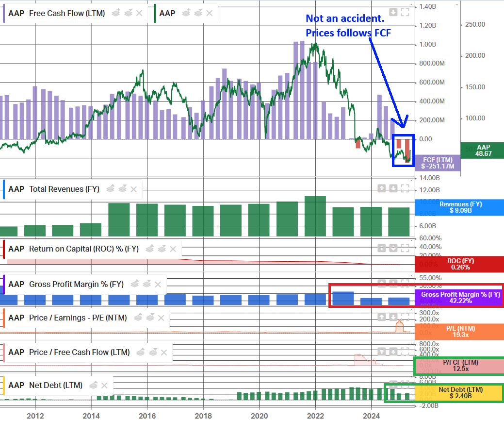Click the layers-down icon beside Free Cash Flow (LTM)
Viewport: 504px width, 421px height.
(128, 13)
